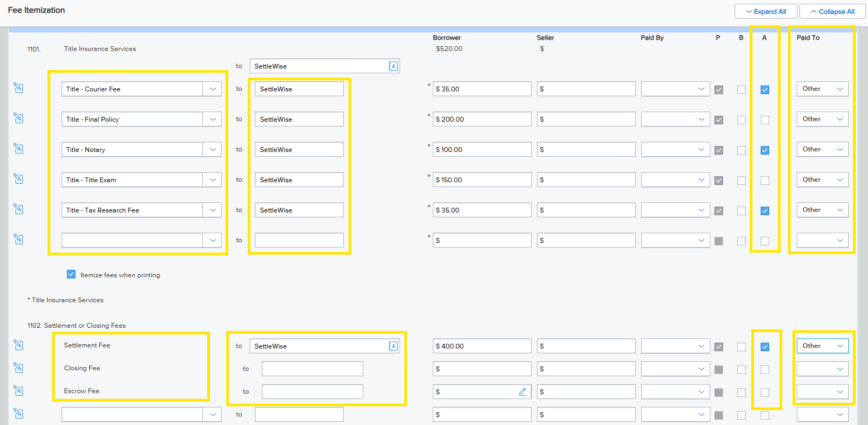Open Title - Notary fee type dropdown
Screen dimensions: 868x425
[212, 149]
